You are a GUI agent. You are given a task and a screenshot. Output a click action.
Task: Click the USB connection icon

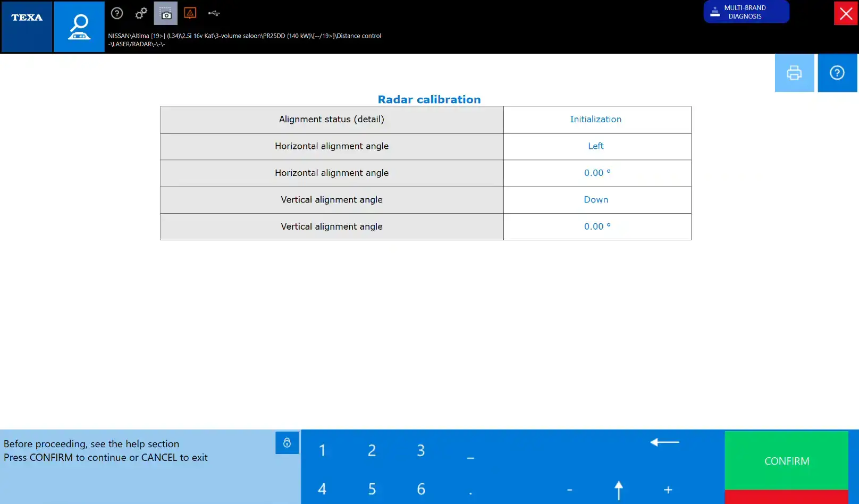pos(214,13)
